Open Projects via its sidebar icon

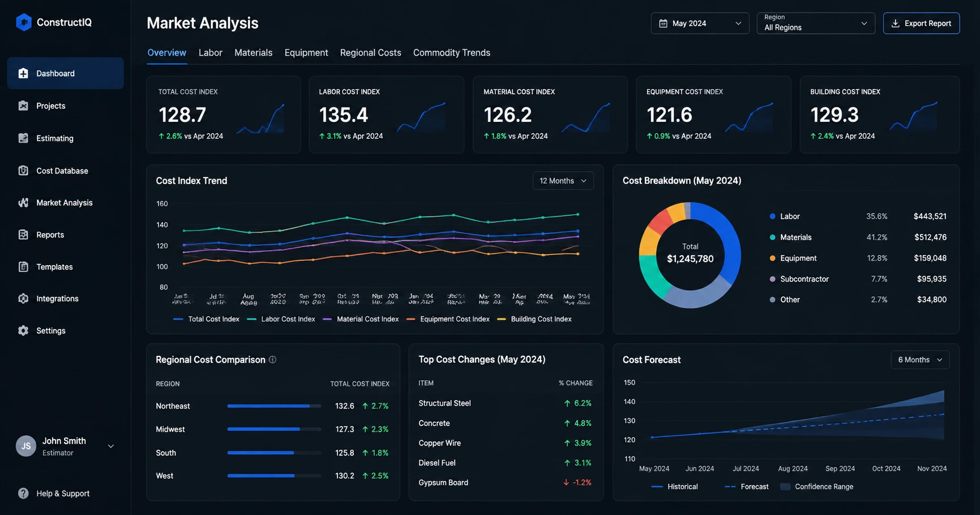point(23,106)
